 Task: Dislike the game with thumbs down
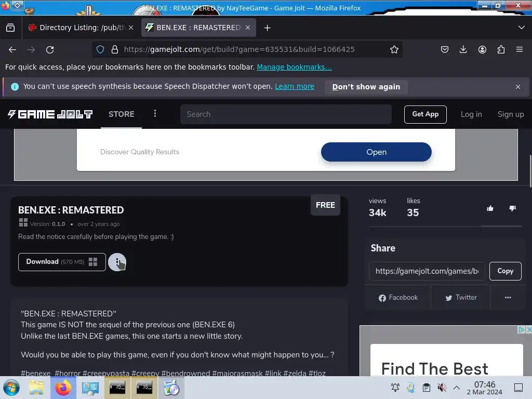coord(513,208)
